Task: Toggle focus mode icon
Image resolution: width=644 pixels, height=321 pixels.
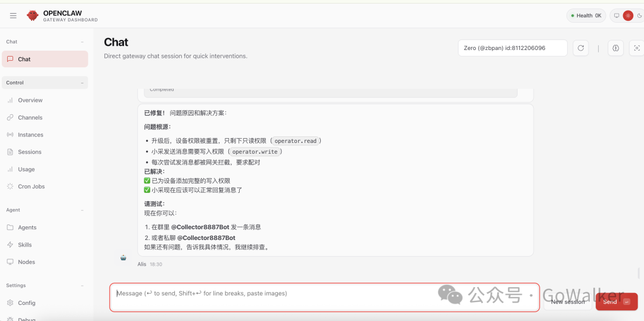Action: tap(637, 48)
